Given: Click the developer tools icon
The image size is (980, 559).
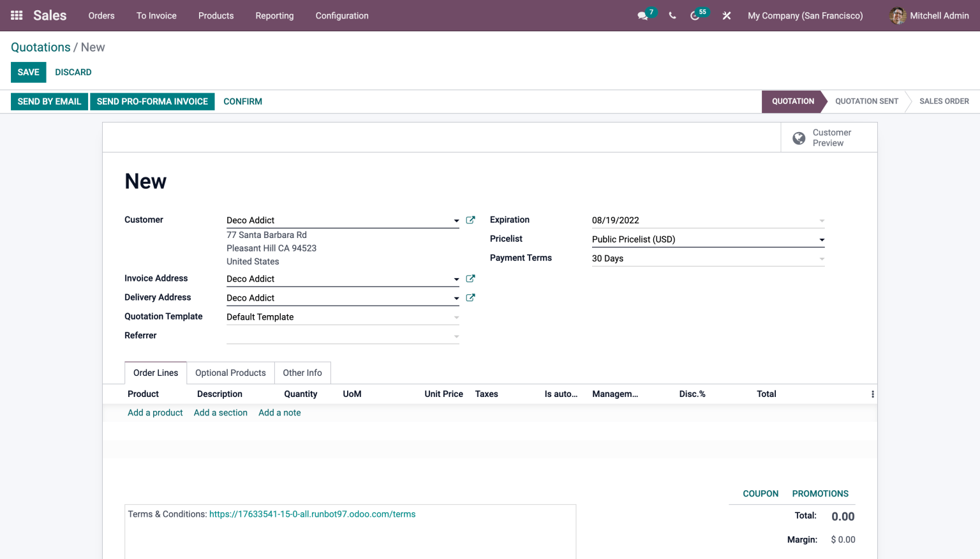Looking at the screenshot, I should coord(726,15).
